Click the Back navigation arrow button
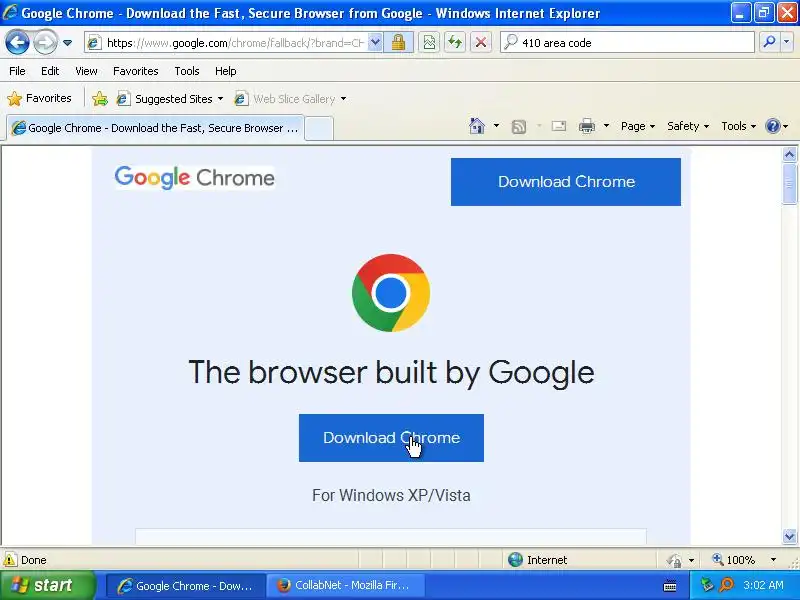 [x=17, y=42]
